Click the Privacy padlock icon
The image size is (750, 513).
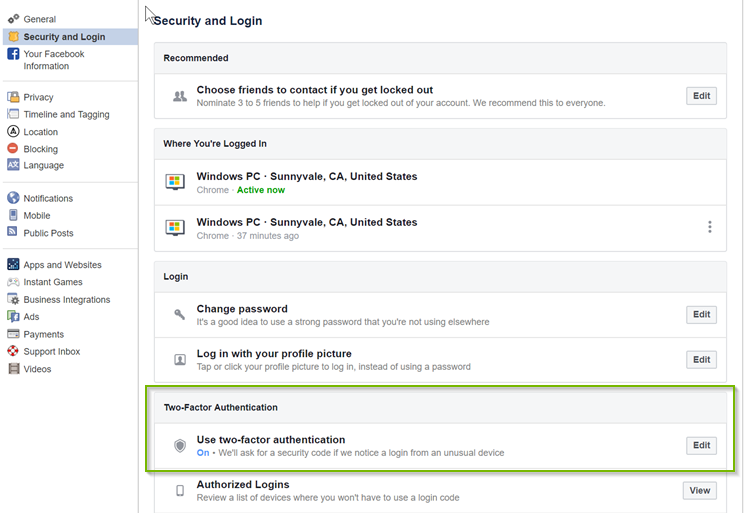(13, 97)
